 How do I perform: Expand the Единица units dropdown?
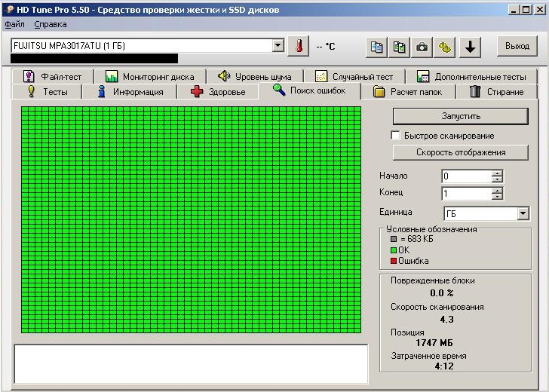(523, 213)
